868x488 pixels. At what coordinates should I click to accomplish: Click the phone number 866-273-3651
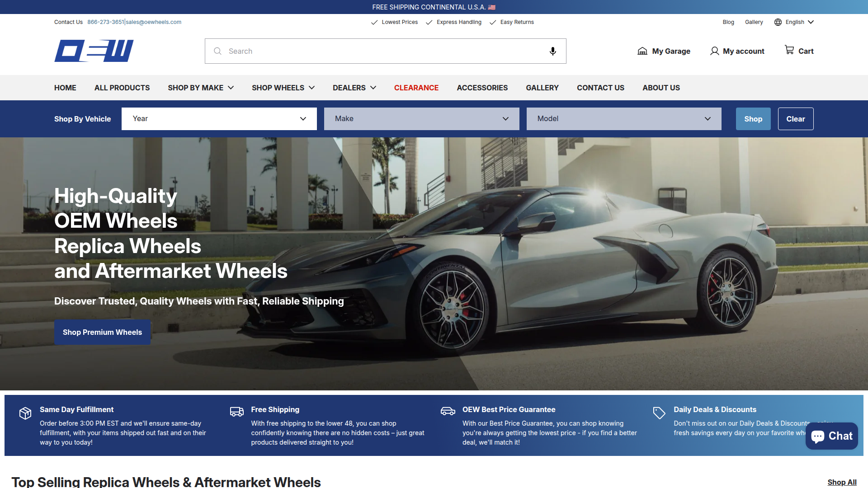click(x=106, y=22)
